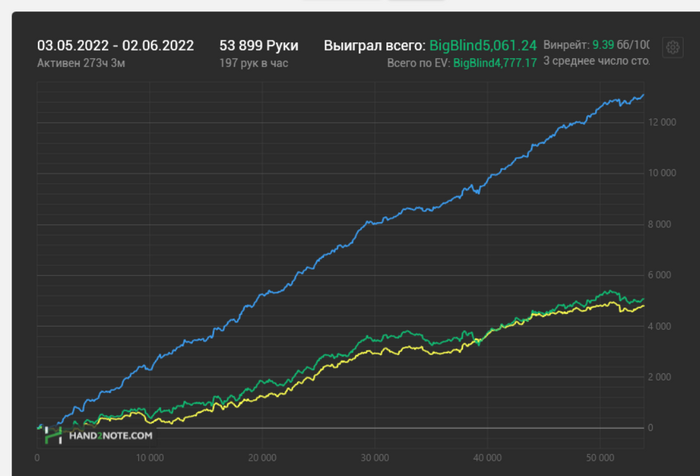Select the EV value BigBlind4,777.17
This screenshot has height=476, width=700.
(495, 63)
